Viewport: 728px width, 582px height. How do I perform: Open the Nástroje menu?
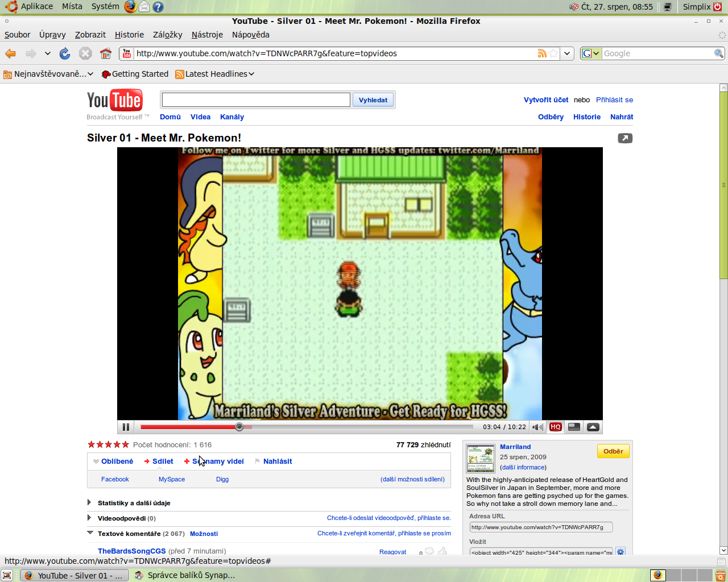point(207,35)
